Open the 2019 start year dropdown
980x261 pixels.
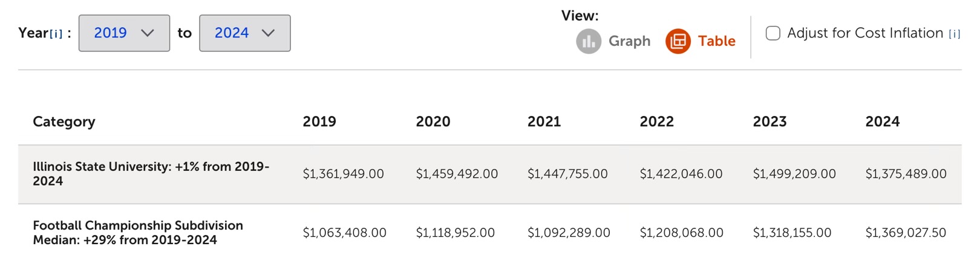click(x=124, y=33)
